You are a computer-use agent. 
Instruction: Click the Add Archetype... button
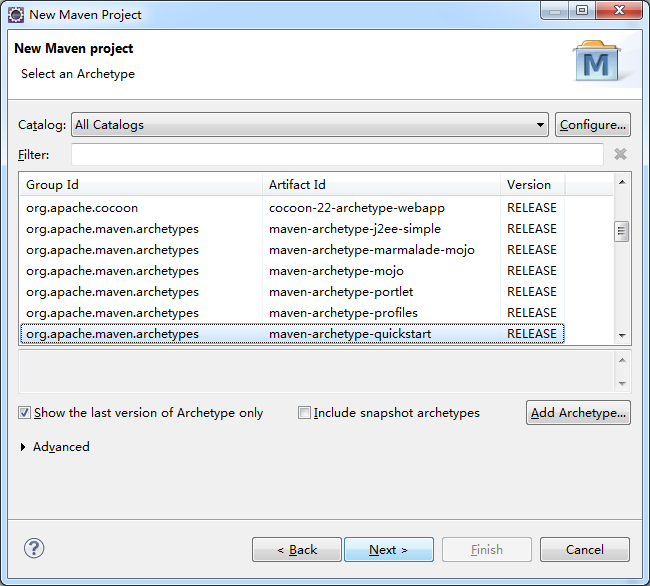(x=578, y=413)
